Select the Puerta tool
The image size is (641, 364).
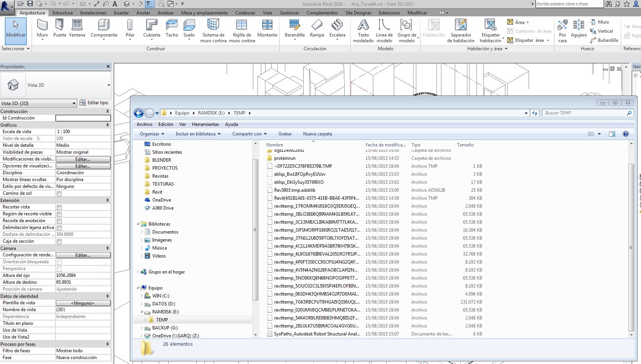59,29
